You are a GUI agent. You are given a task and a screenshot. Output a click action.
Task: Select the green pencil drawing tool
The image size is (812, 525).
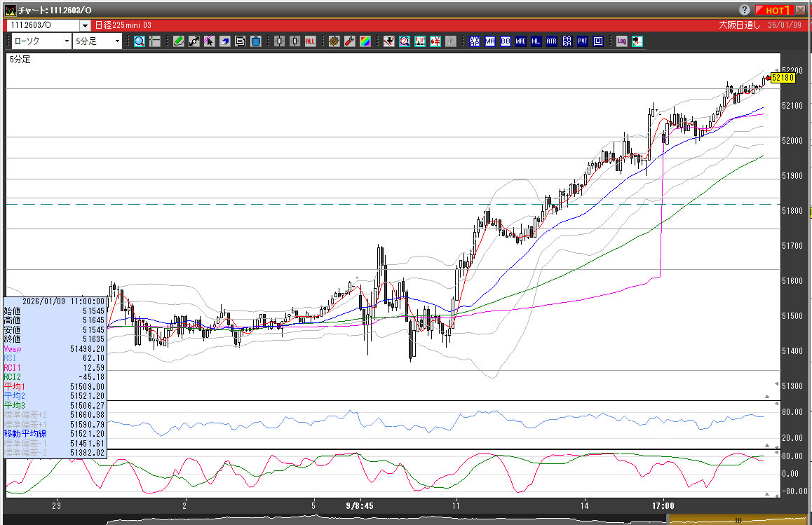click(179, 41)
